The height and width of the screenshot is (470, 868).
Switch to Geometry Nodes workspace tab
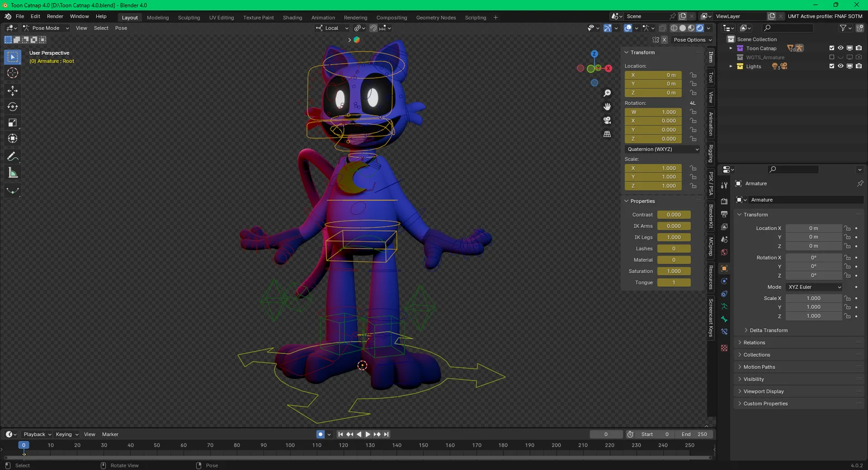[436, 17]
